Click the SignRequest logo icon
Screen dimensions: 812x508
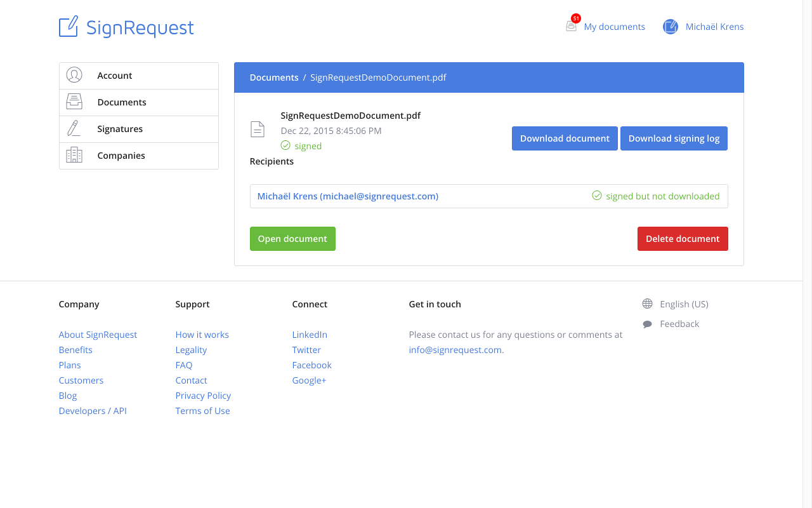(69, 27)
